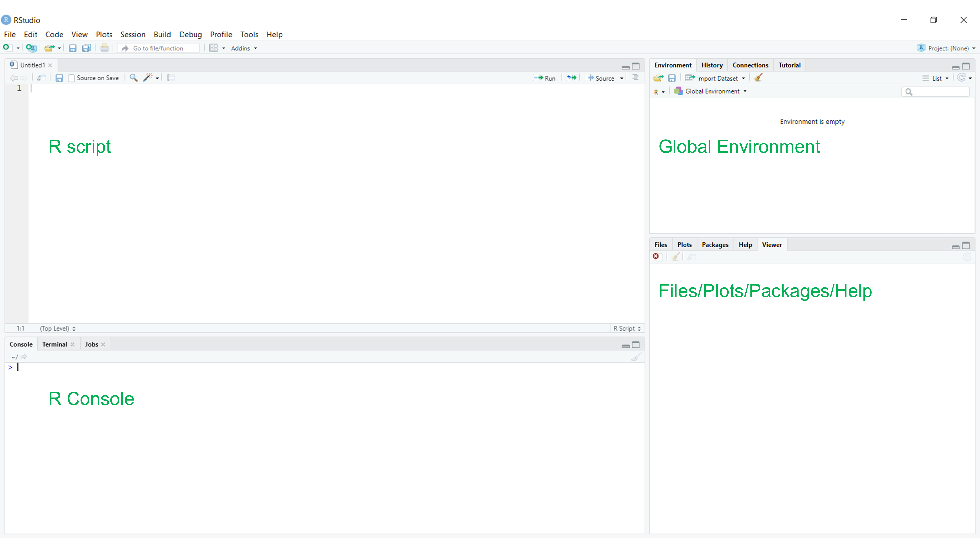
Task: Open List view dropdown in Environment
Action: [936, 78]
